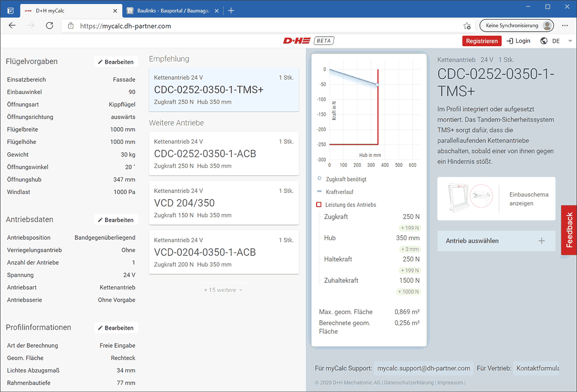Image resolution: width=577 pixels, height=392 pixels.
Task: Click the 'Freie Eingabe' value
Action: 118,345
